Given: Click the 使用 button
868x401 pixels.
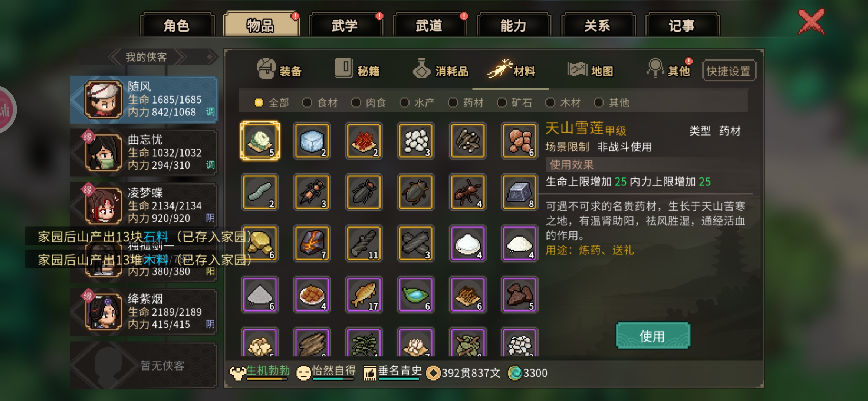Looking at the screenshot, I should pyautogui.click(x=652, y=336).
